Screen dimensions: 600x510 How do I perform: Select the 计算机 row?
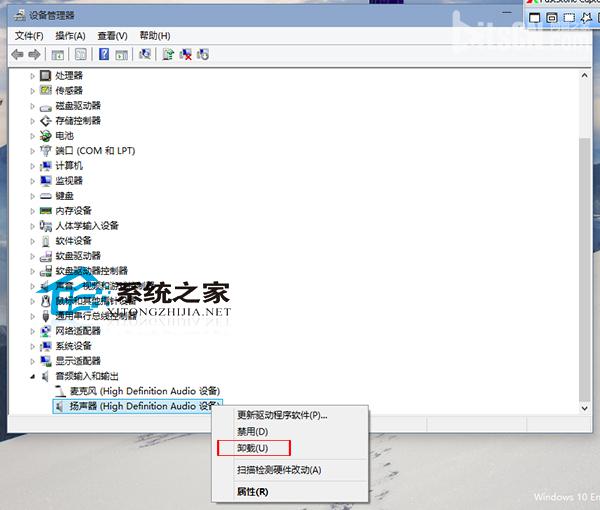(x=69, y=166)
